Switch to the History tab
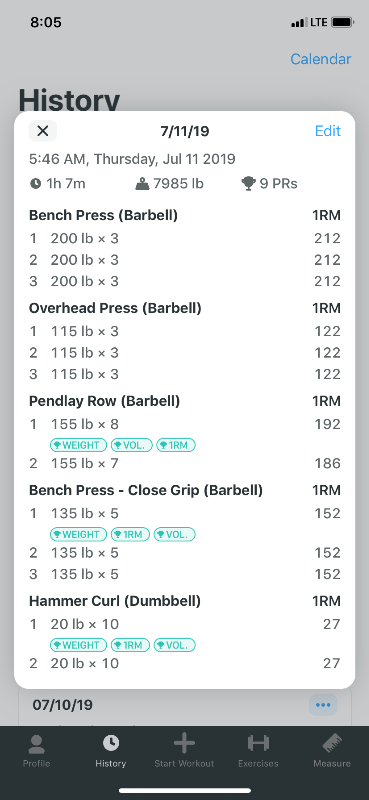The width and height of the screenshot is (369, 800). (x=110, y=751)
